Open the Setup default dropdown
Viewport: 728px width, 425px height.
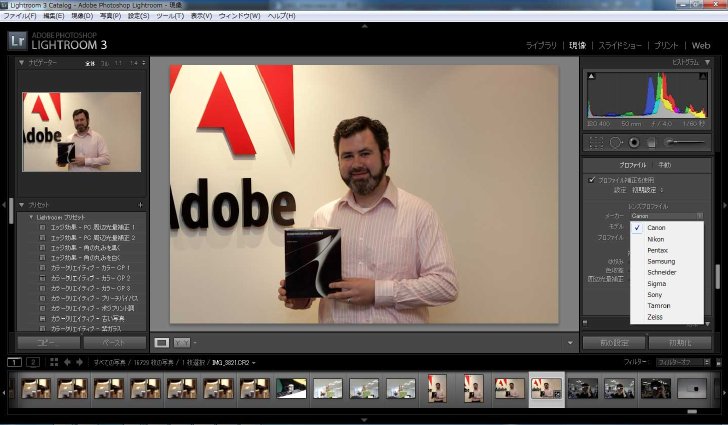(648, 190)
